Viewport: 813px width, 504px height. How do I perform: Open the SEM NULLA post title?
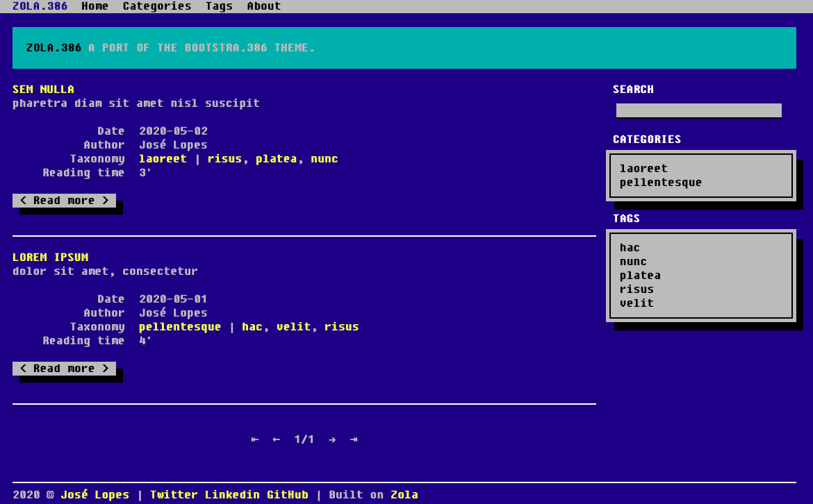(x=42, y=89)
